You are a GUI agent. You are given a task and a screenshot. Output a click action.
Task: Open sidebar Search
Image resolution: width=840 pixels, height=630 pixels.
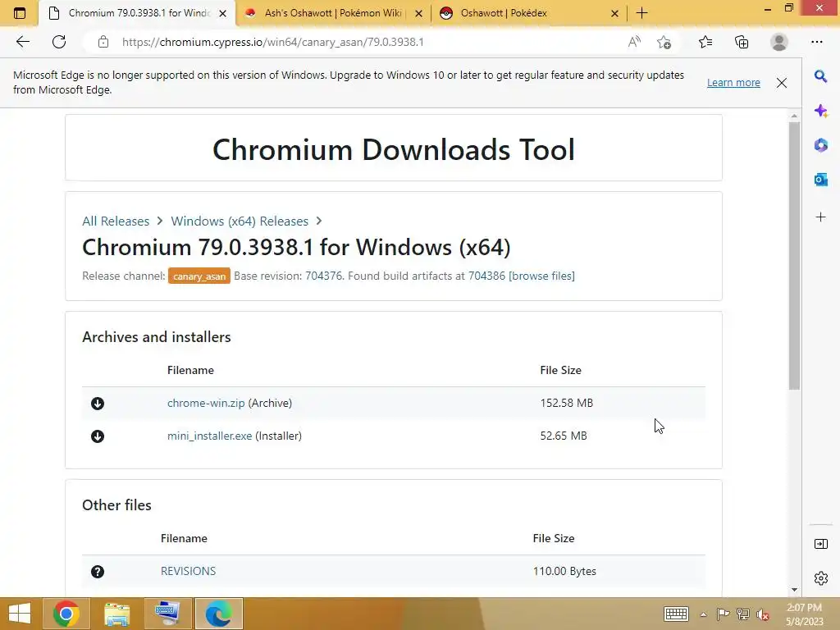point(820,76)
